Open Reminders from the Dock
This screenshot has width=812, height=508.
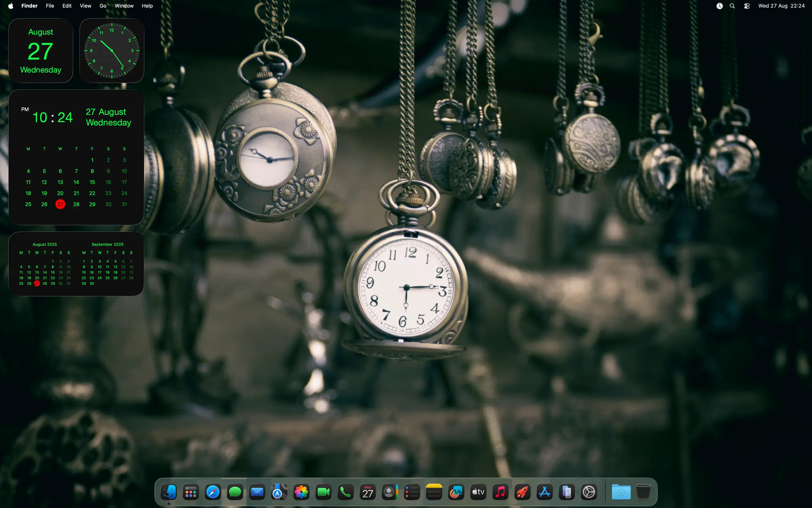coord(412,492)
